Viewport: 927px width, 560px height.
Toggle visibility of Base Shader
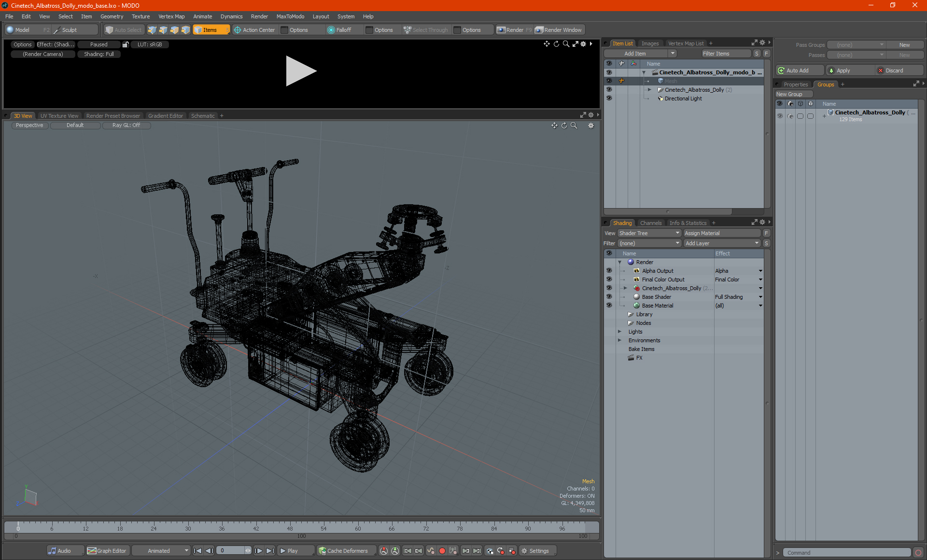[609, 297]
